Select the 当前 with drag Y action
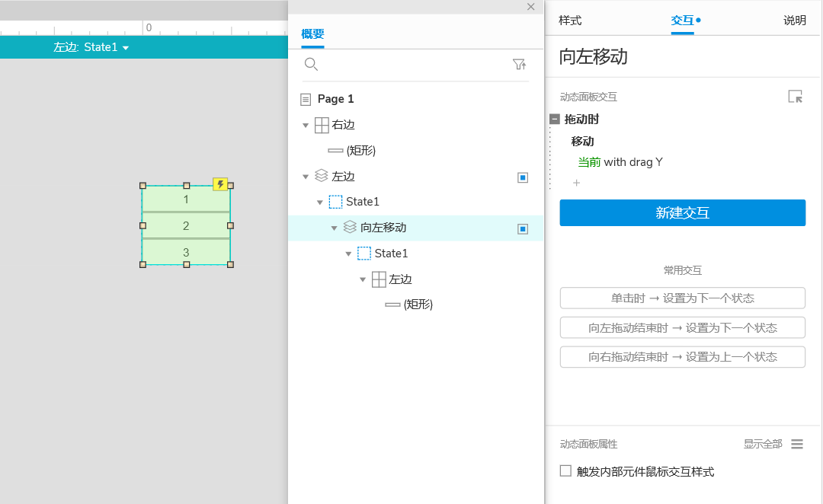The image size is (823, 504). [x=620, y=162]
